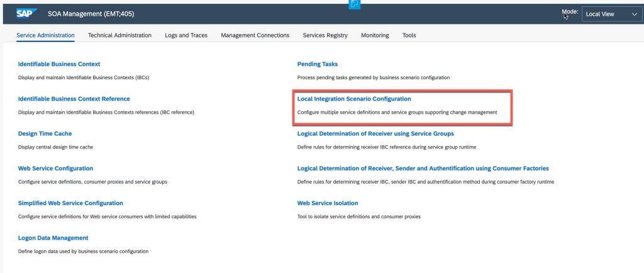
Task: Open Local Integration Scenario Configuration
Action: tap(354, 99)
